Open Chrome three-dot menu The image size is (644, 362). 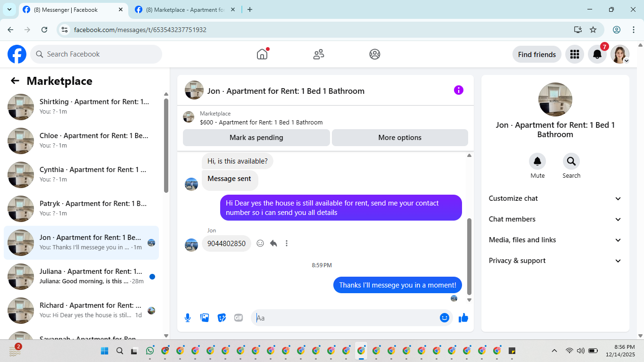click(634, 30)
